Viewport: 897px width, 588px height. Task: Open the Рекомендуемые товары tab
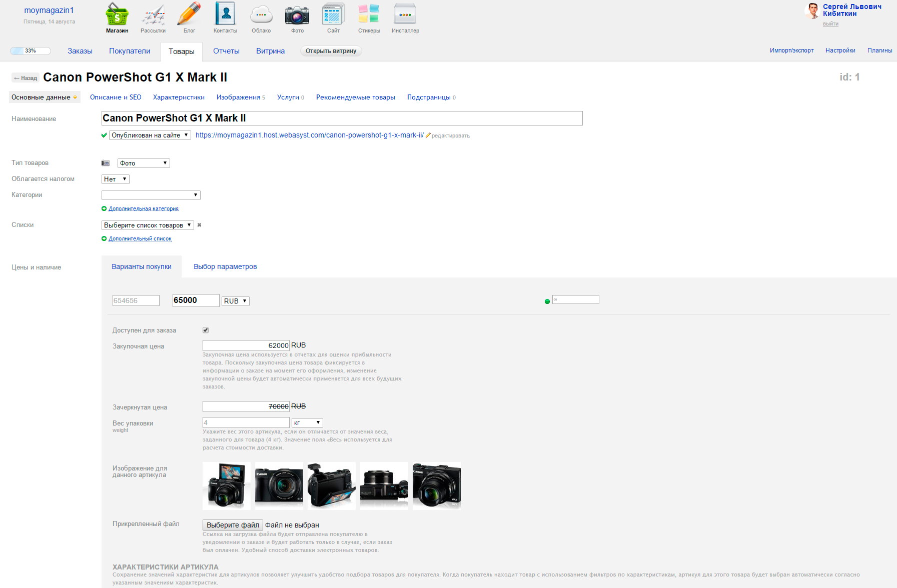[356, 97]
